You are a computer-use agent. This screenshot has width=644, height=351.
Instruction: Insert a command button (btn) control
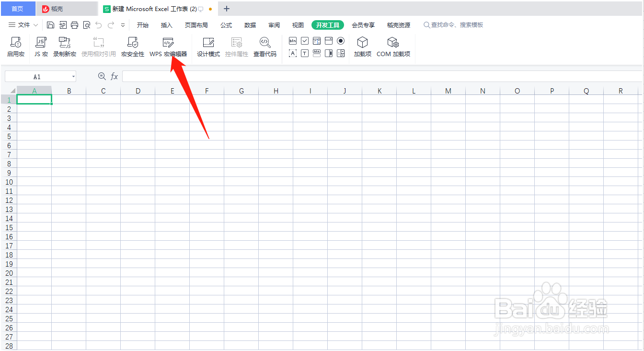pos(293,41)
